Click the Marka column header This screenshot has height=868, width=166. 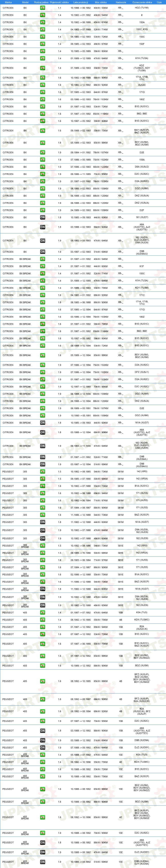[8, 2]
